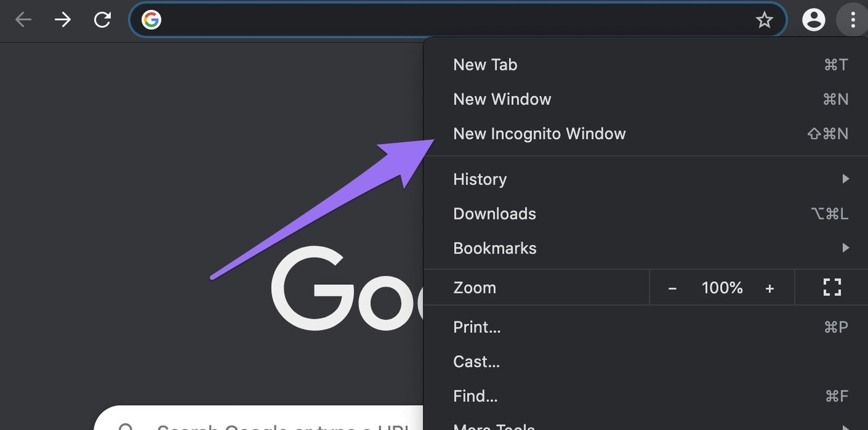Click the Google icon in the address bar
868x430 pixels.
(x=152, y=21)
